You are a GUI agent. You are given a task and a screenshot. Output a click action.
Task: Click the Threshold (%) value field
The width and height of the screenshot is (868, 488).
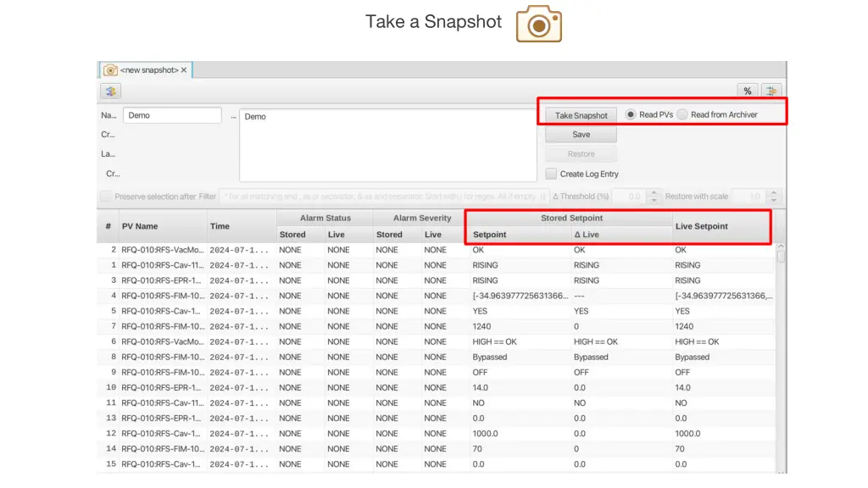[x=630, y=197]
